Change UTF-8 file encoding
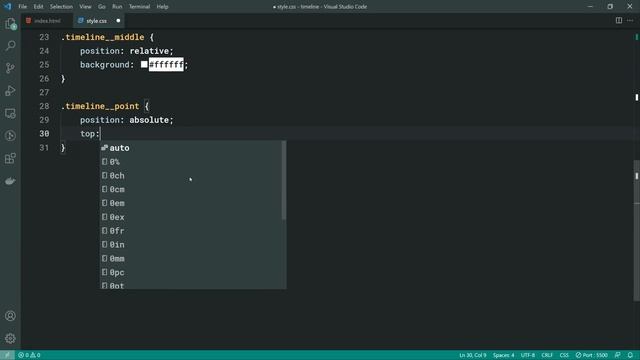This screenshot has width=640, height=360. tap(528, 355)
